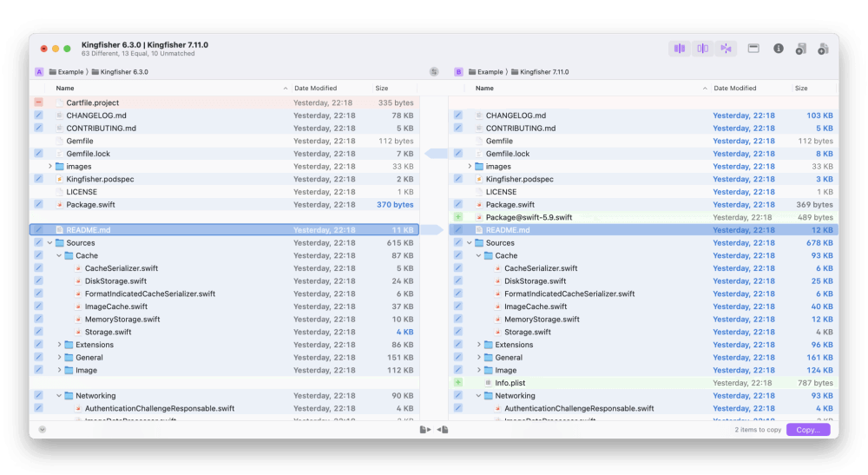Select right FormatIndicatedCacheSerializer.swift row
This screenshot has height=475, width=868.
[643, 294]
